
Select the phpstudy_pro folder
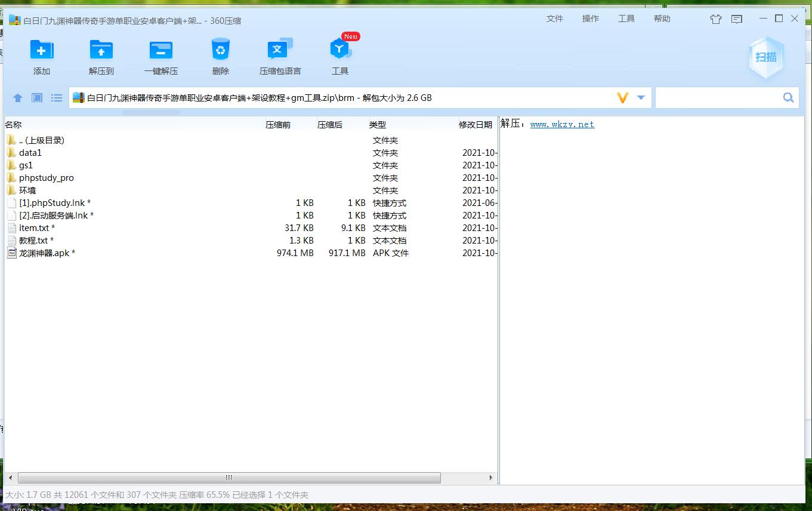click(x=47, y=178)
